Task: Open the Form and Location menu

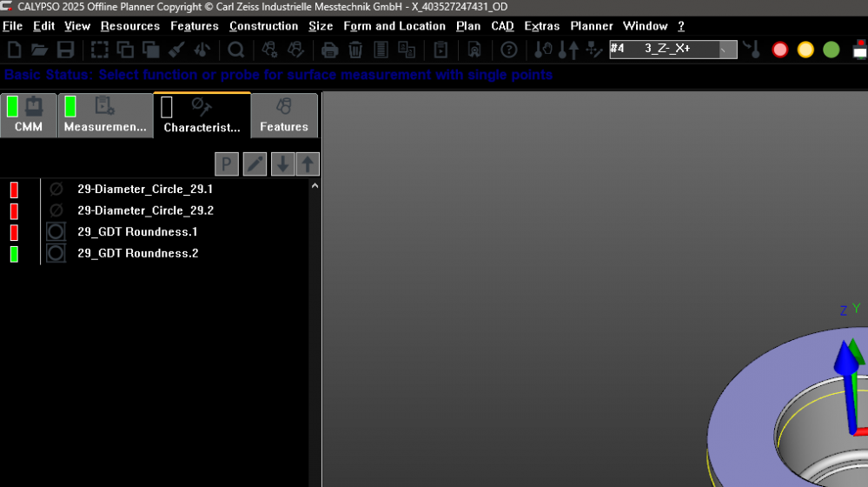Action: pos(394,26)
